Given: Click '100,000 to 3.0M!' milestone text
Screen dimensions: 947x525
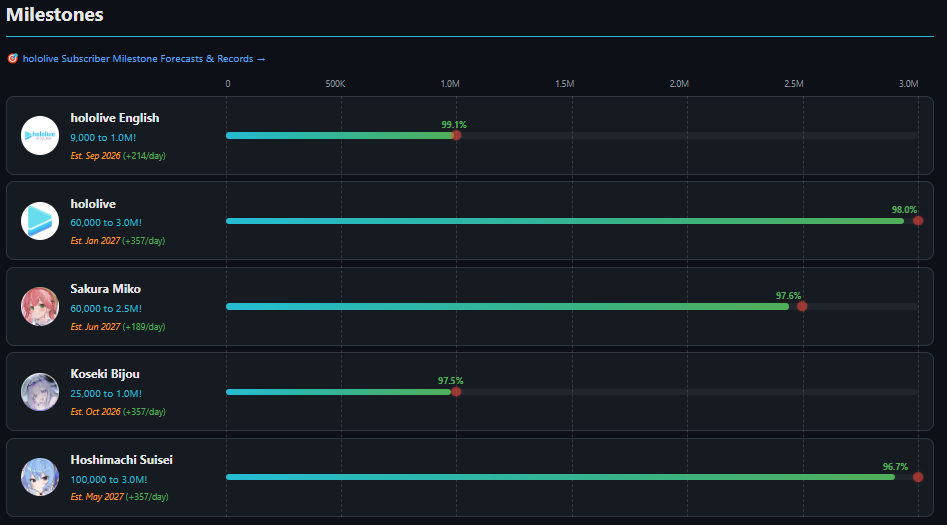Looking at the screenshot, I should 109,480.
